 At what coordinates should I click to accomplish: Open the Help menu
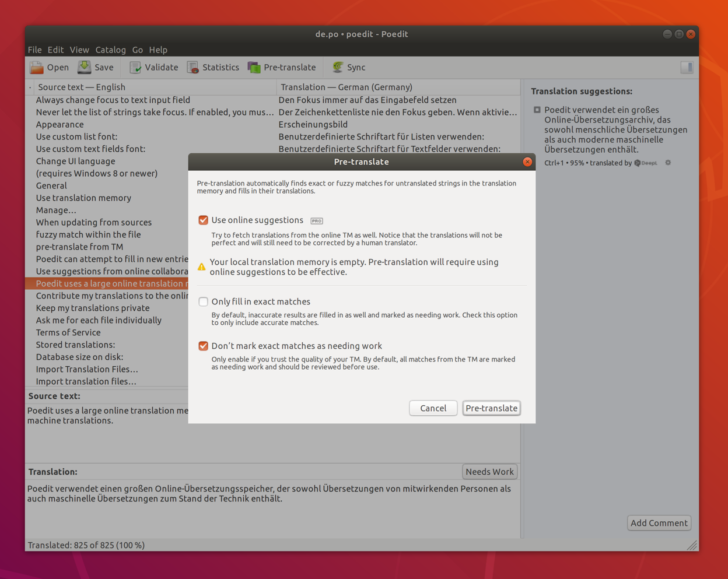point(158,50)
